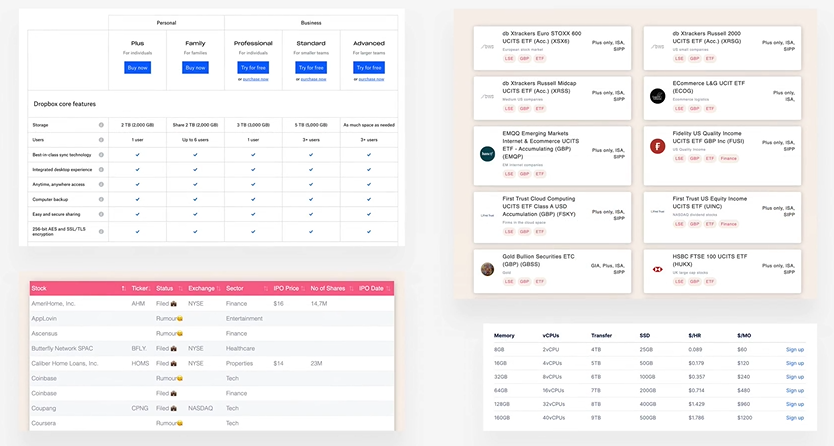
Task: Show info for Anytime, anywhere access
Action: [x=101, y=184]
